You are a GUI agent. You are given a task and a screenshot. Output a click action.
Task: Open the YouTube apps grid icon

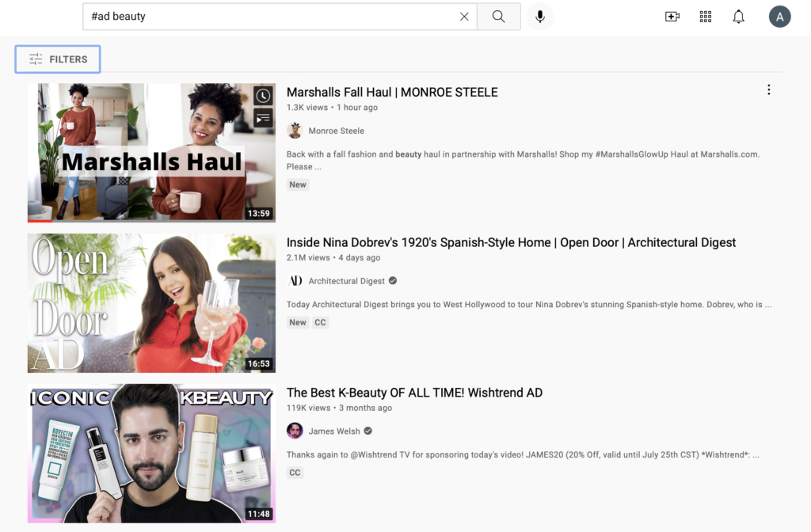point(705,16)
